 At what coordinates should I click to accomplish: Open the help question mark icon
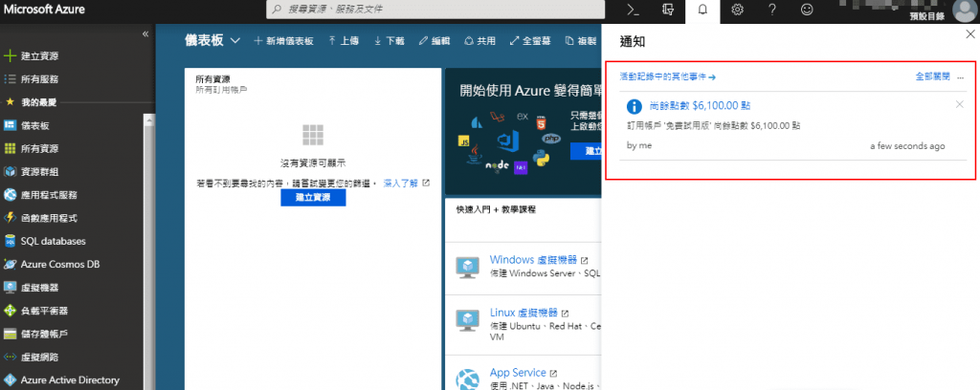(x=772, y=10)
